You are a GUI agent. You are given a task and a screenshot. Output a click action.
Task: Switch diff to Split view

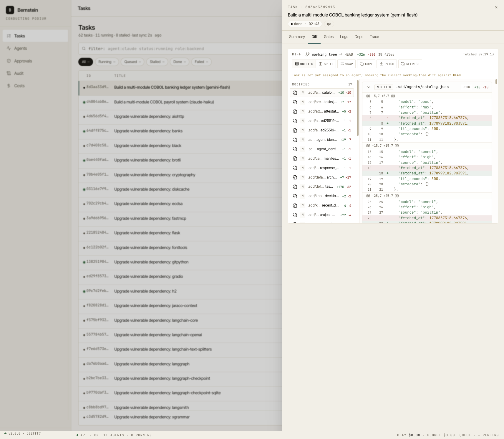pos(326,64)
